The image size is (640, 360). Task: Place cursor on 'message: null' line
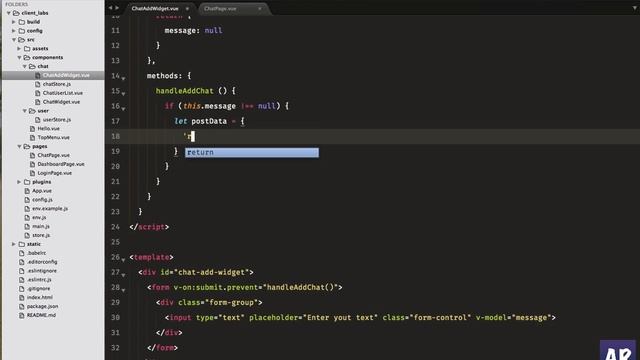(193, 31)
